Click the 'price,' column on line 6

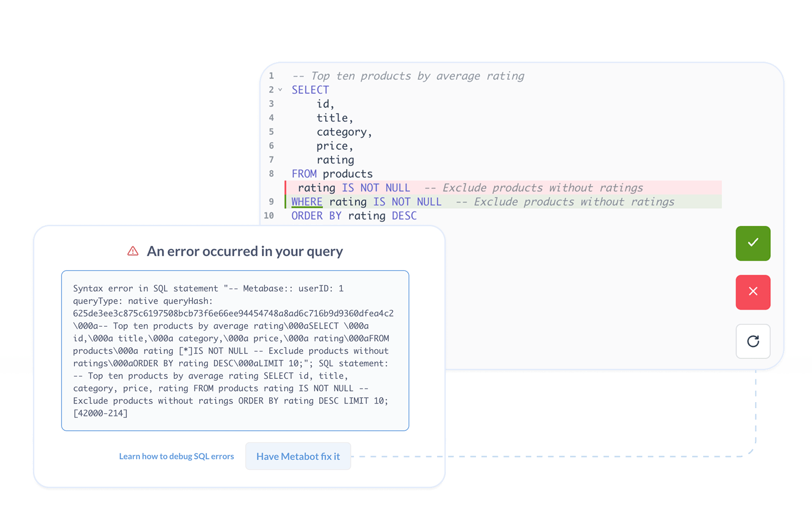click(x=335, y=146)
